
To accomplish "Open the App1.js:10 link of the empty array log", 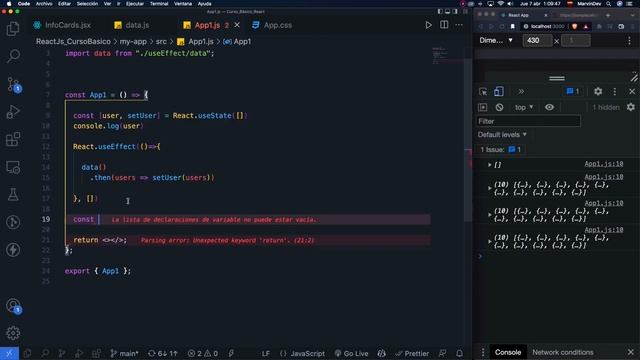I will pos(604,164).
